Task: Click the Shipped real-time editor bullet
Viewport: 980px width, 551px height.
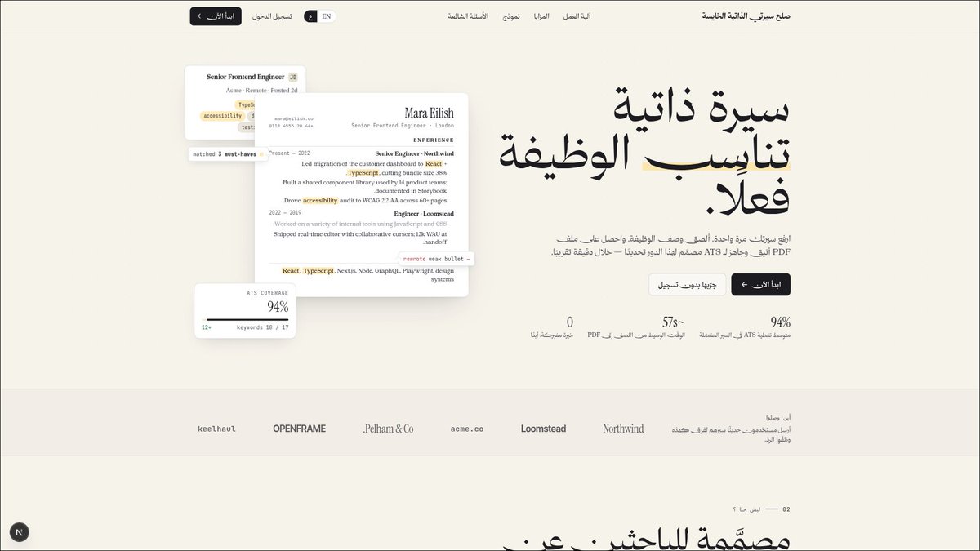Action: [360, 238]
